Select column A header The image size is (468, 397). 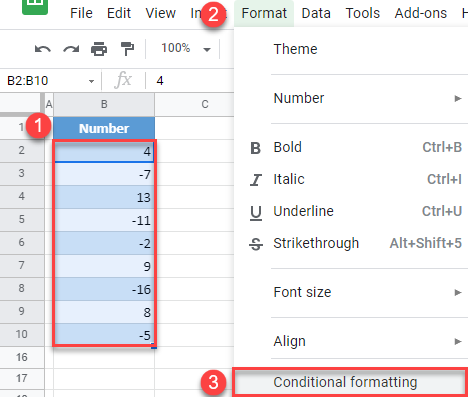click(49, 104)
